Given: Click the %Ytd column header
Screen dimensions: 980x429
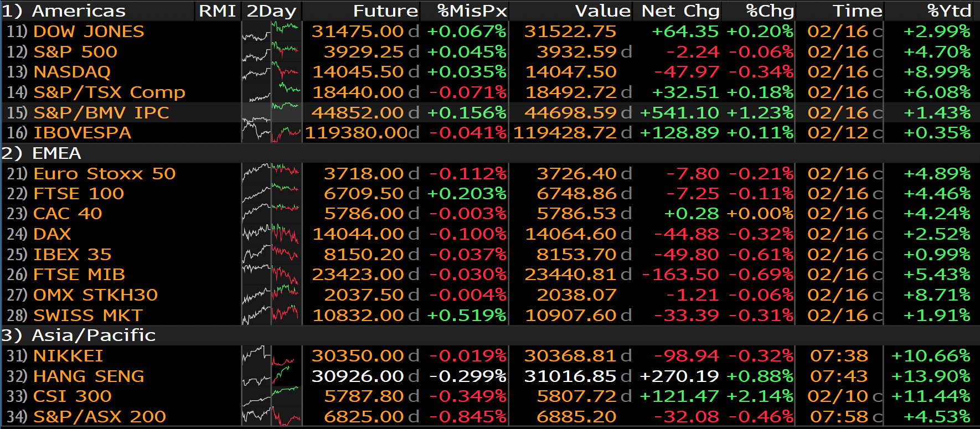Looking at the screenshot, I should tap(948, 11).
